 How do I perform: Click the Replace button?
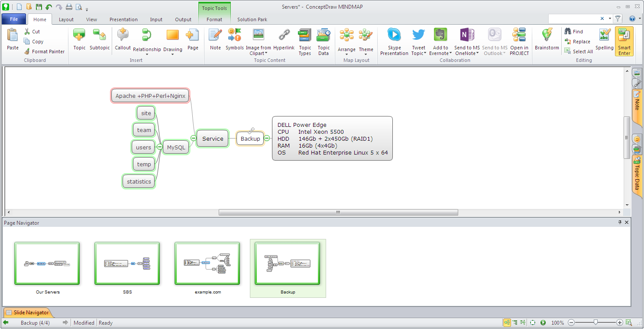point(577,42)
